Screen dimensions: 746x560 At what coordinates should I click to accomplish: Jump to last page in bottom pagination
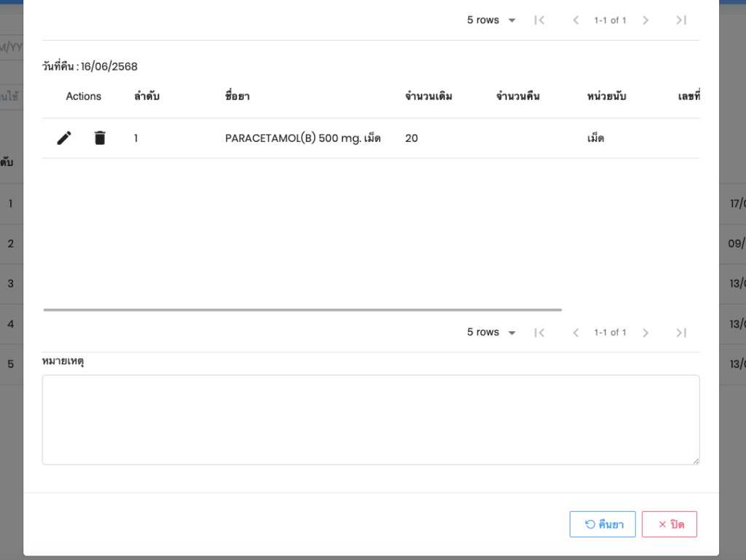click(681, 333)
